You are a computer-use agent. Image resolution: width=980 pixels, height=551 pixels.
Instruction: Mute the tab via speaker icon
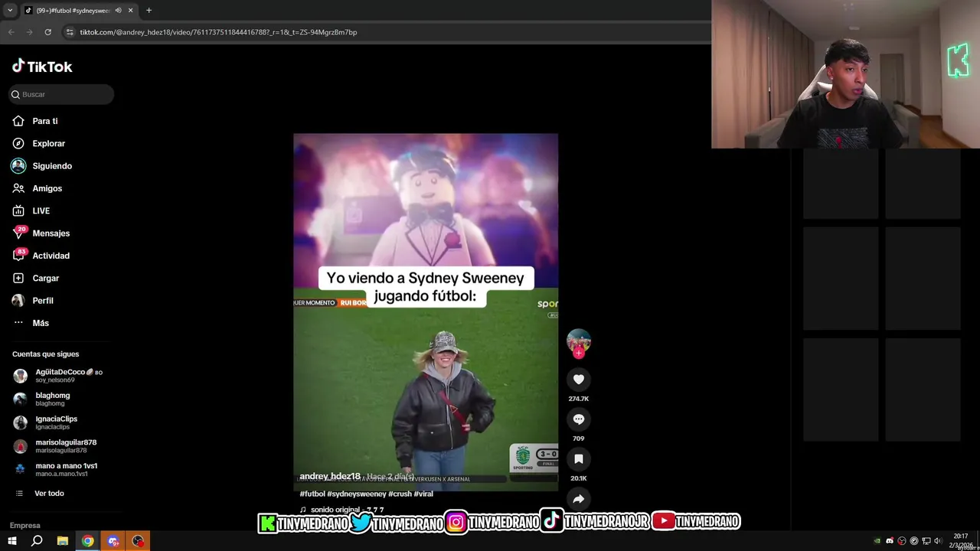click(x=118, y=11)
